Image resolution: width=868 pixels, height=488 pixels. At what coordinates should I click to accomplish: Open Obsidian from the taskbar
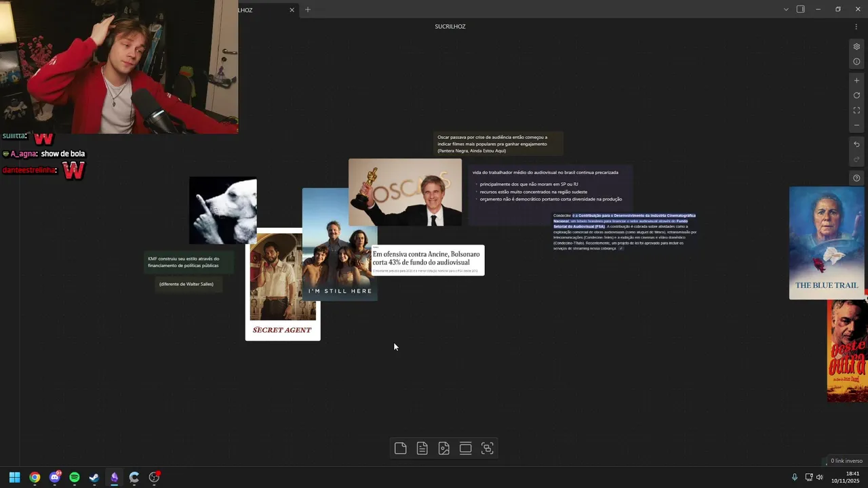[x=114, y=477]
